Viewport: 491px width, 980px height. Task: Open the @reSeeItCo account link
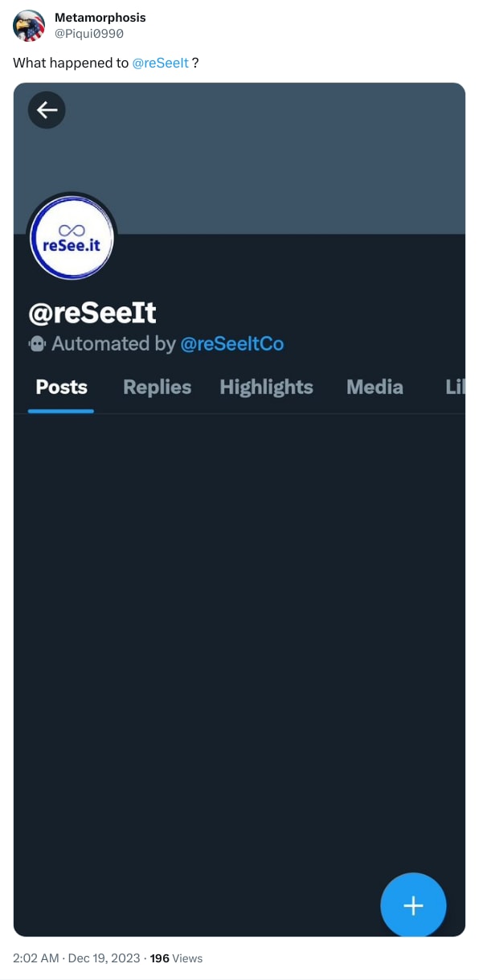click(x=232, y=344)
